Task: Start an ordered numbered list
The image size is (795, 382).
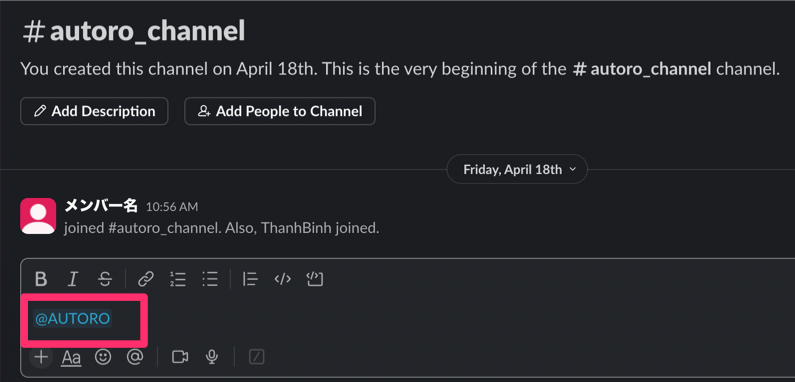Action: (177, 279)
